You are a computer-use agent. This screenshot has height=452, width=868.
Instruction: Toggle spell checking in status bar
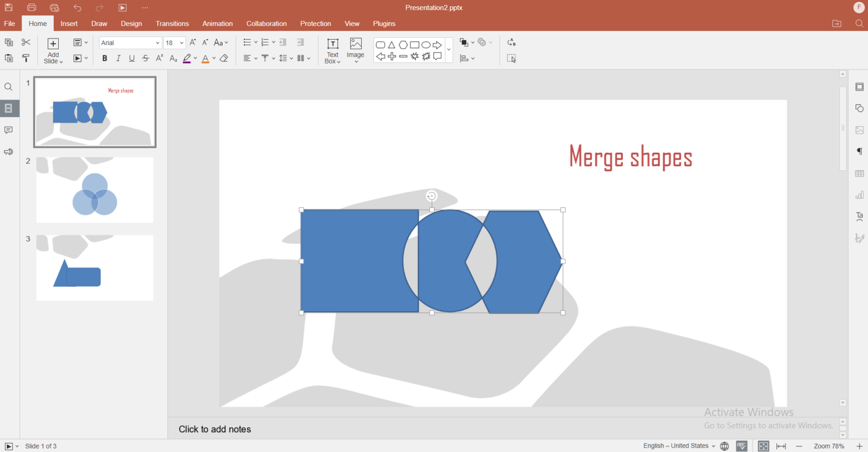742,446
